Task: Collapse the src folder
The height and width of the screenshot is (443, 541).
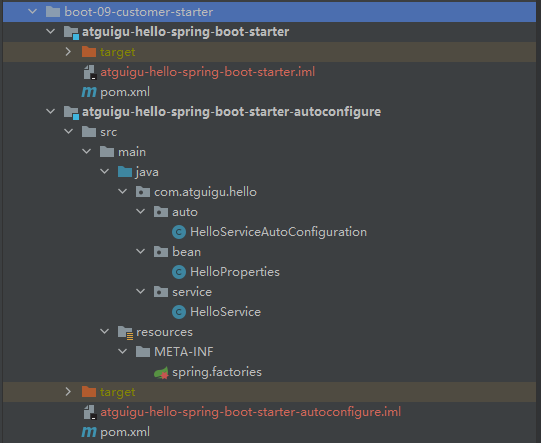Action: tap(69, 131)
